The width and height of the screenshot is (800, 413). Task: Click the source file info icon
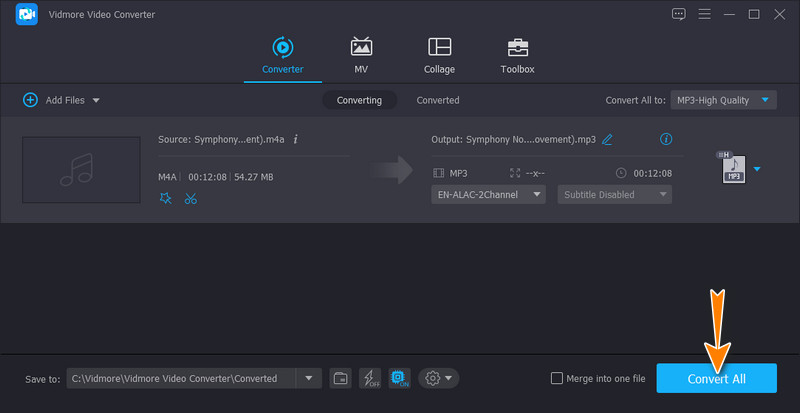295,139
